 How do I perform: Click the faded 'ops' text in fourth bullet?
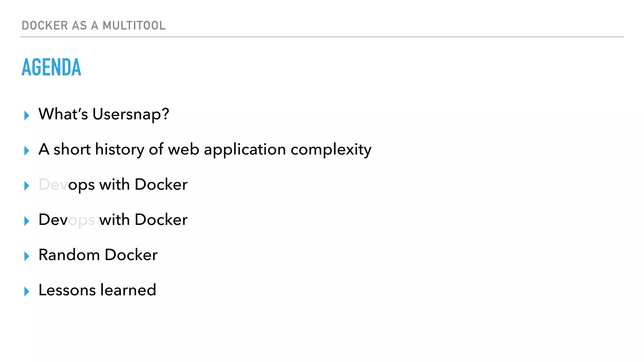tap(81, 220)
